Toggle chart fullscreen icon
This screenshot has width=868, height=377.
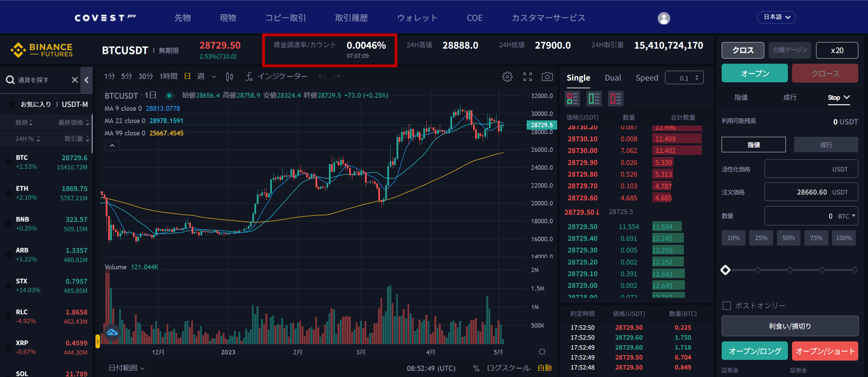pos(527,77)
